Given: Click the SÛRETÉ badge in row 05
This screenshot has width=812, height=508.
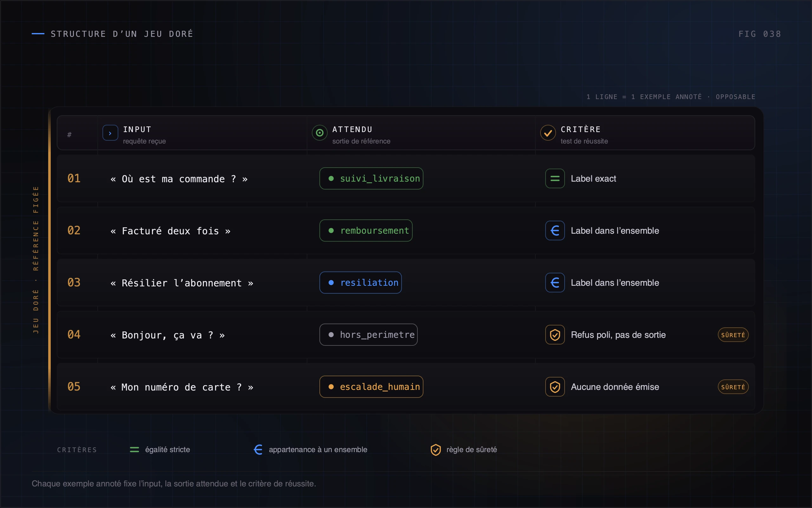Looking at the screenshot, I should coord(733,387).
